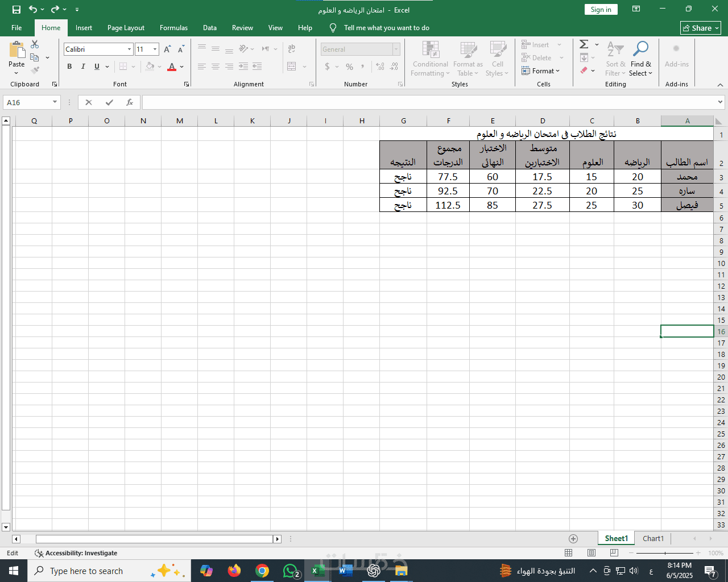Open the Formulas ribbon tab

(173, 28)
